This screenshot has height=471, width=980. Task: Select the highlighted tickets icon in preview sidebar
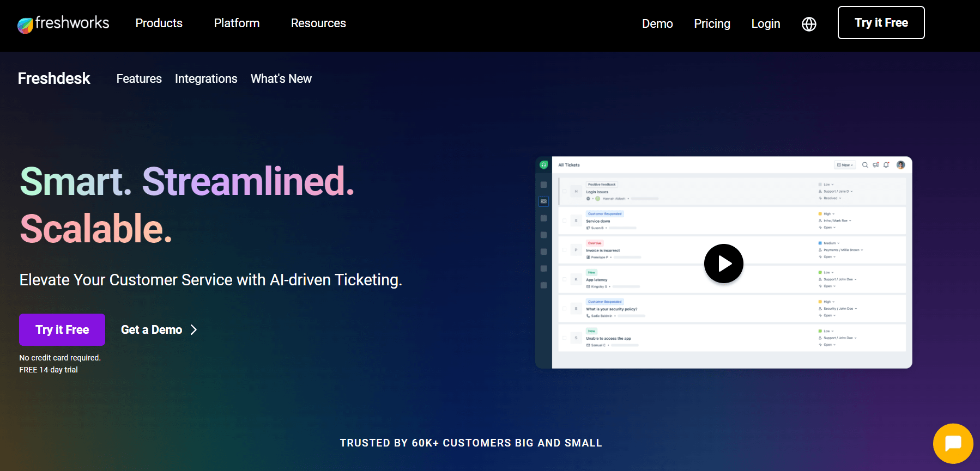point(543,201)
